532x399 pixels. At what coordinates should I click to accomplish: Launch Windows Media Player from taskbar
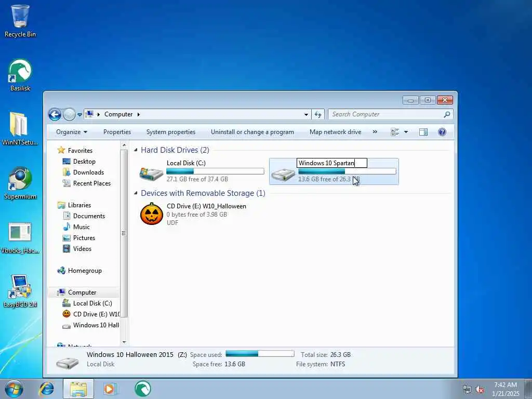tap(110, 389)
